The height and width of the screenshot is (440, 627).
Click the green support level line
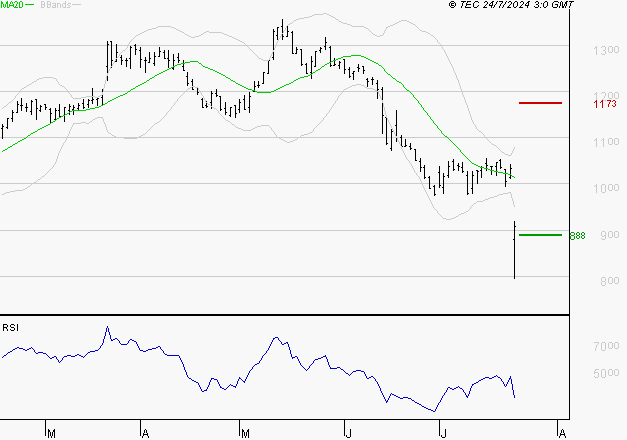coord(540,235)
